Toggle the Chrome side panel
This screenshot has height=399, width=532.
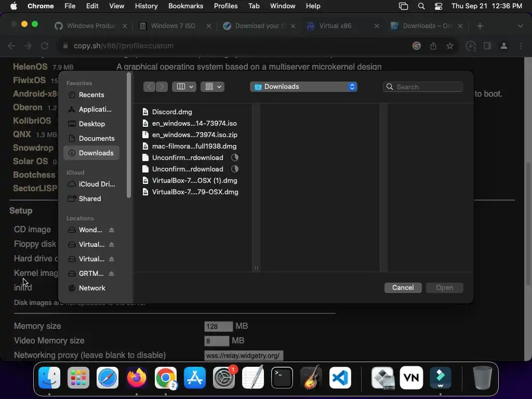(x=487, y=46)
